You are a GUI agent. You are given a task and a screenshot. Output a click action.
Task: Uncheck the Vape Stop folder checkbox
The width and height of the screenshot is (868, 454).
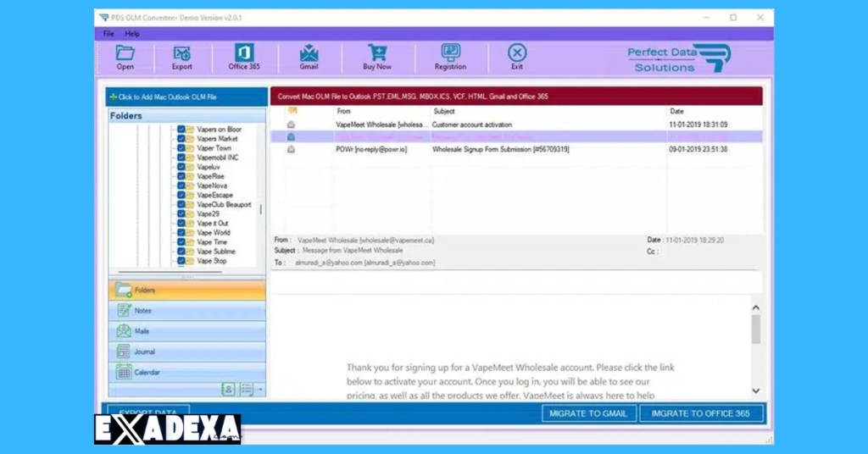(181, 261)
